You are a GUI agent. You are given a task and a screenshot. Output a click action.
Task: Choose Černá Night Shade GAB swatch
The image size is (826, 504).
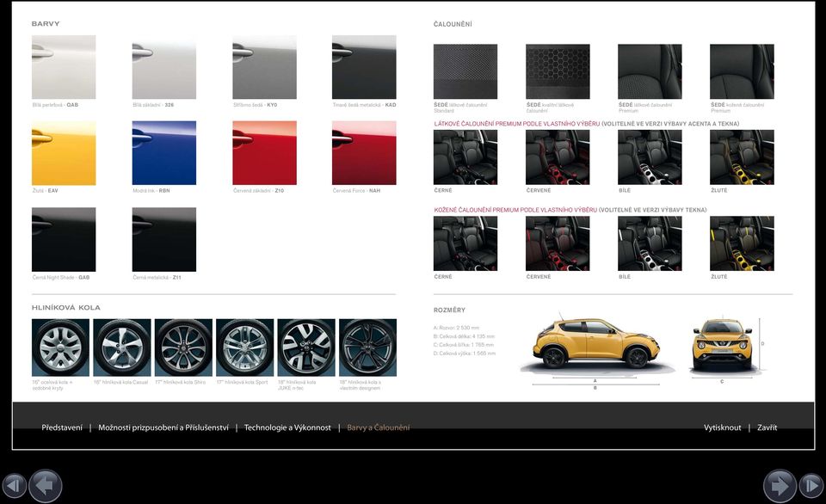pyautogui.click(x=64, y=240)
